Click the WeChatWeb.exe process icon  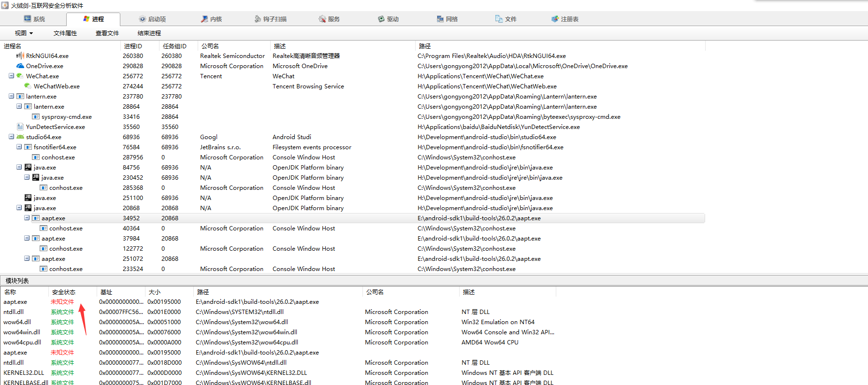pyautogui.click(x=28, y=86)
